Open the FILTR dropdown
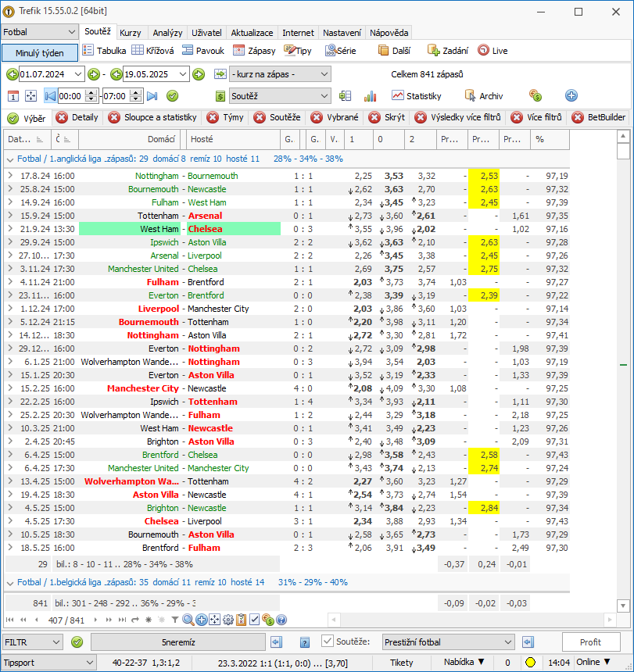 point(32,642)
